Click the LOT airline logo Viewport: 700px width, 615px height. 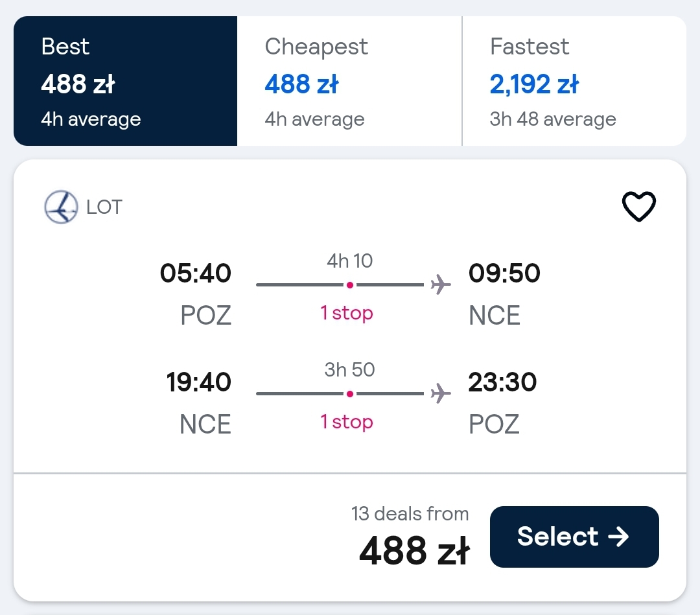point(61,207)
